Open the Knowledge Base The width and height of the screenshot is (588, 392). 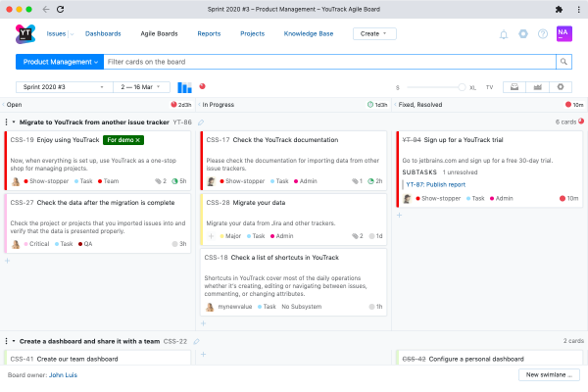(x=309, y=33)
